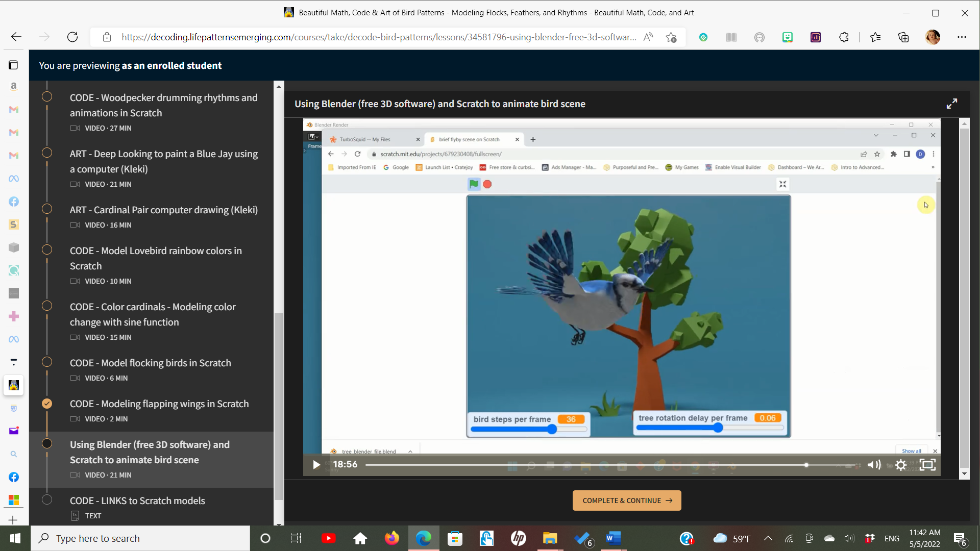Open browser Settings and more menu
This screenshot has width=980, height=551.
962,37
